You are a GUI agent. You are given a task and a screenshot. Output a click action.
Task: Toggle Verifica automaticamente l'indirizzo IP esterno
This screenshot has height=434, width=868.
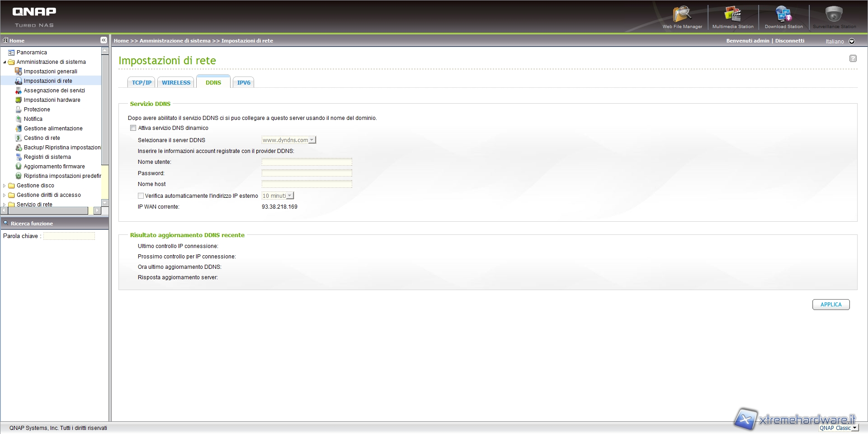tap(141, 196)
